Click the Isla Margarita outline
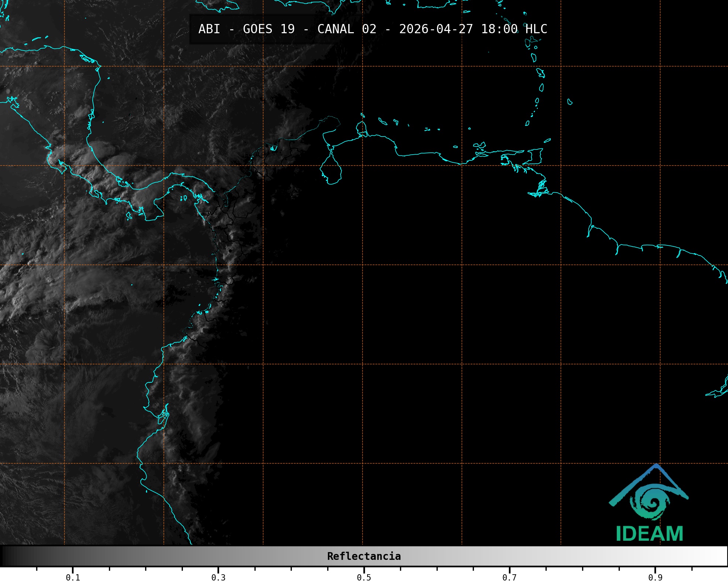This screenshot has height=582, width=728. 480,145
